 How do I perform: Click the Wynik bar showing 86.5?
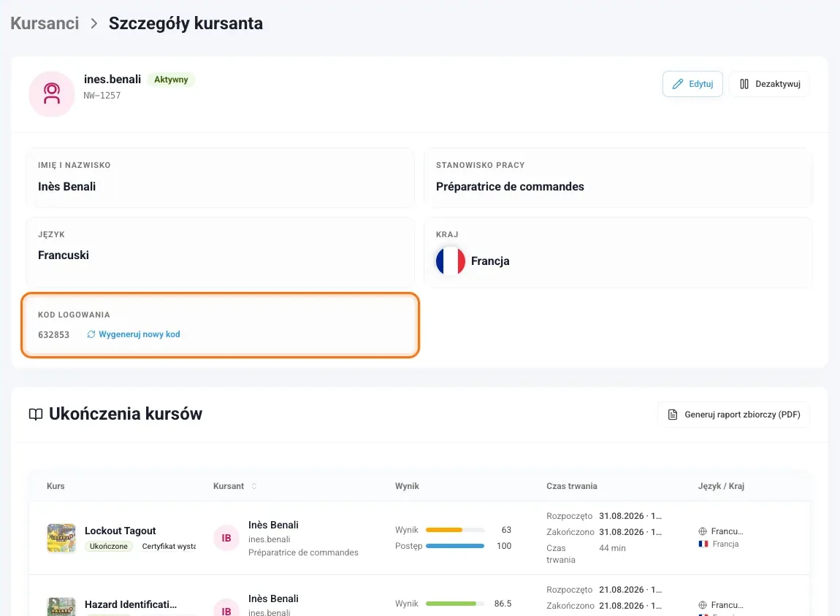pos(455,604)
